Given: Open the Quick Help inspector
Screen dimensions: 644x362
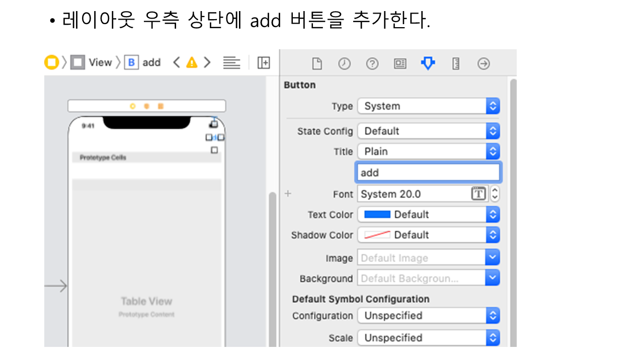Looking at the screenshot, I should tap(372, 64).
